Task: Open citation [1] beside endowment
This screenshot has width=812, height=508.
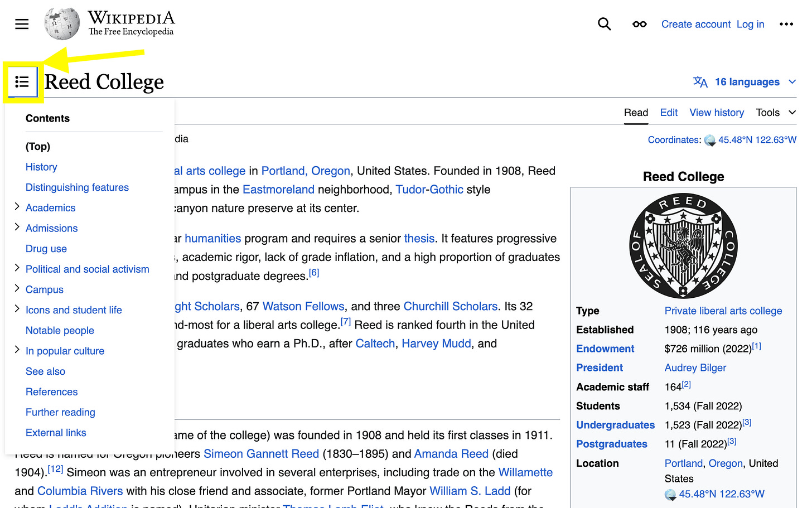Action: coord(757,346)
